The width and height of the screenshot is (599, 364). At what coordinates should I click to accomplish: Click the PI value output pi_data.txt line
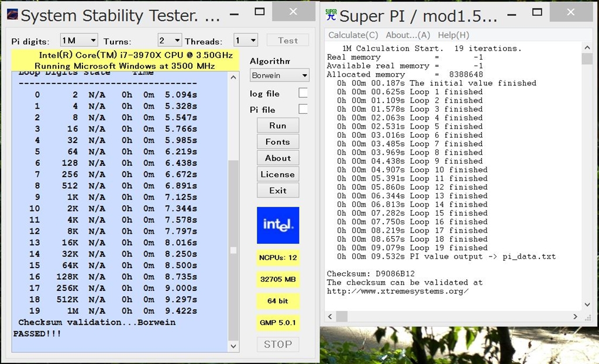(x=446, y=256)
